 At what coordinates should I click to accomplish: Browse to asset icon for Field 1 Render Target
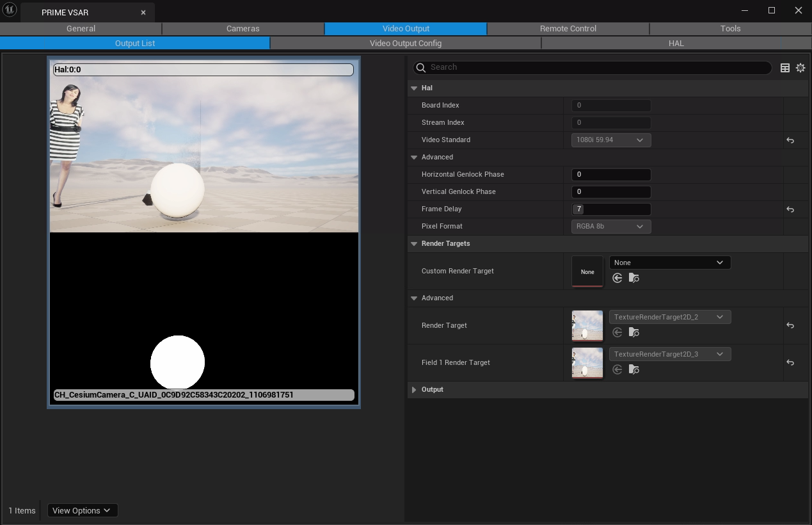(x=634, y=369)
